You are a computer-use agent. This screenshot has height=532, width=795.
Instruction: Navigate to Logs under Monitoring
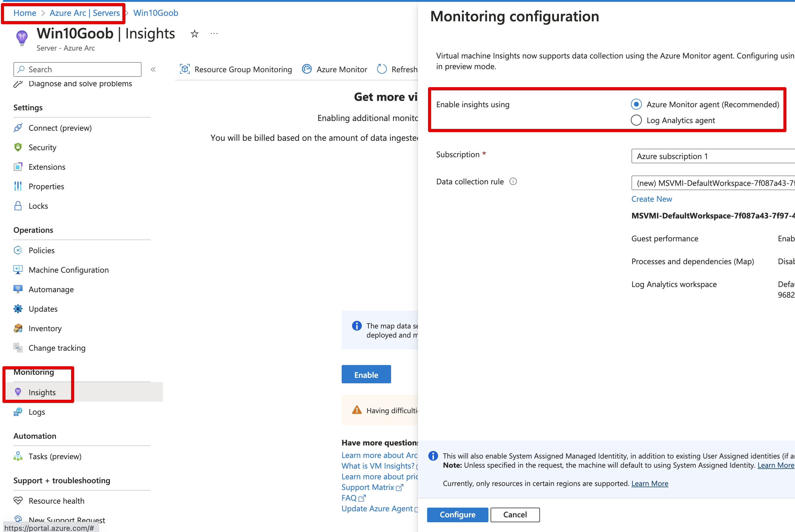pos(36,412)
